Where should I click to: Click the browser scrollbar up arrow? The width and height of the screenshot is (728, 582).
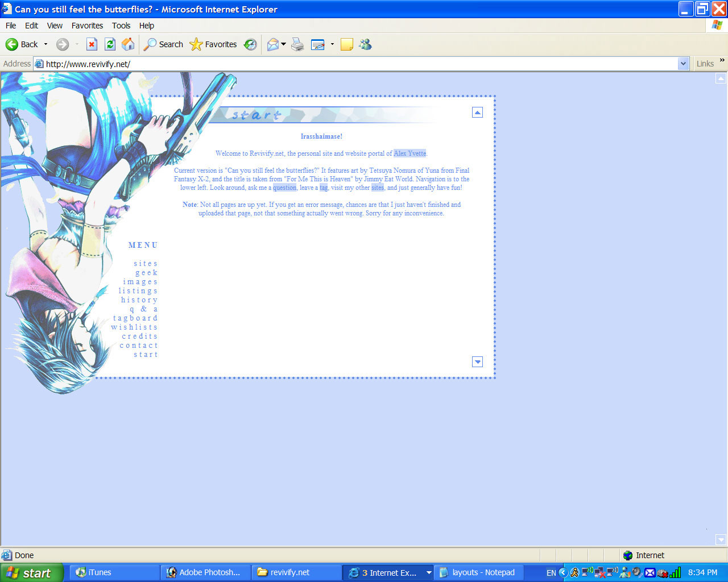click(721, 78)
